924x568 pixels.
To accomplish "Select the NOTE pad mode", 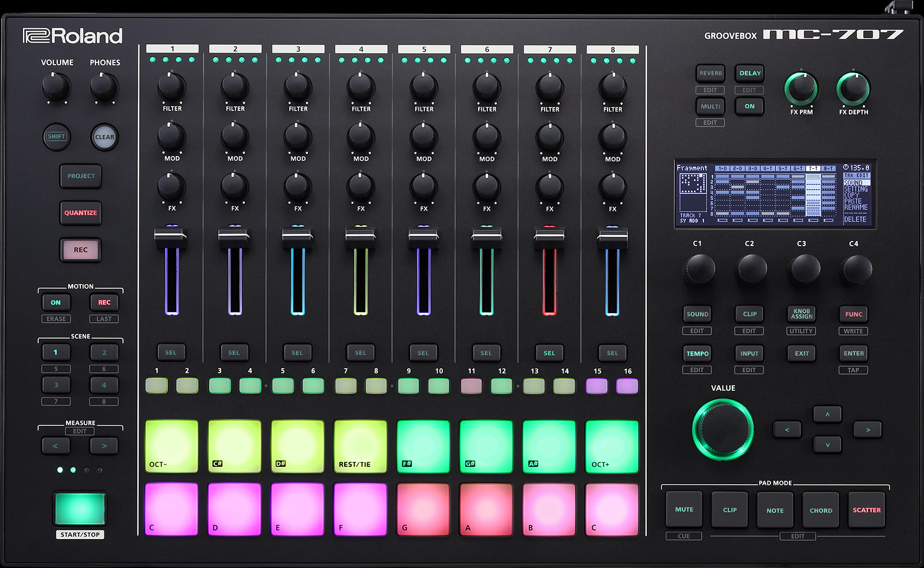I will pos(774,510).
